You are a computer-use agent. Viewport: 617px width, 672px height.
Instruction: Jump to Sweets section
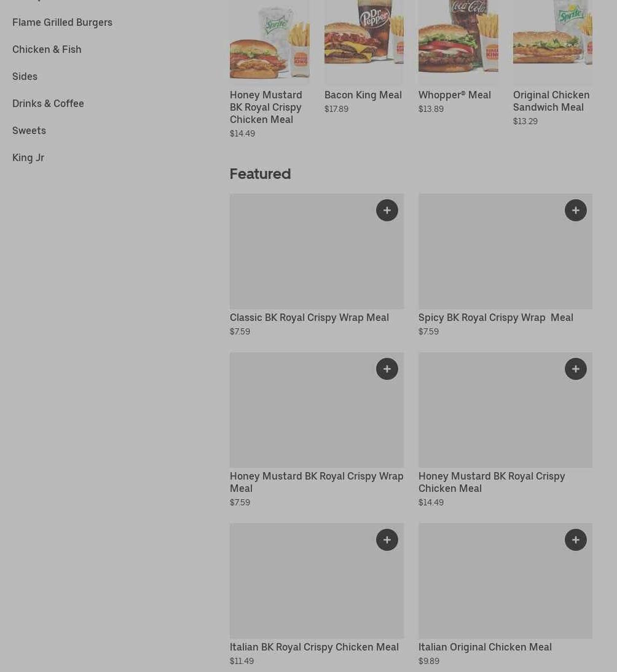[29, 130]
